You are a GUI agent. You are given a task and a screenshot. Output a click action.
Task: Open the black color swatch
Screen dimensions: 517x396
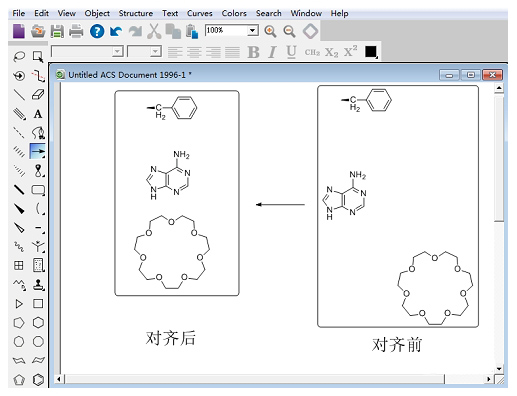click(371, 52)
